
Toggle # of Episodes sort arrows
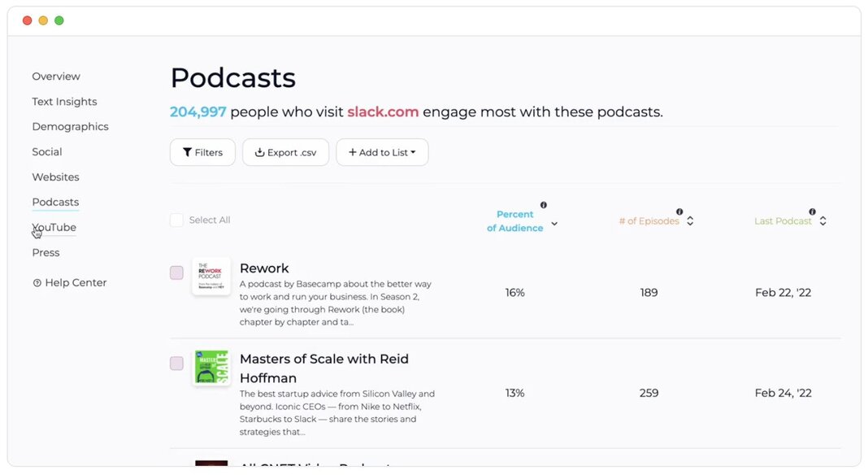[x=690, y=220]
